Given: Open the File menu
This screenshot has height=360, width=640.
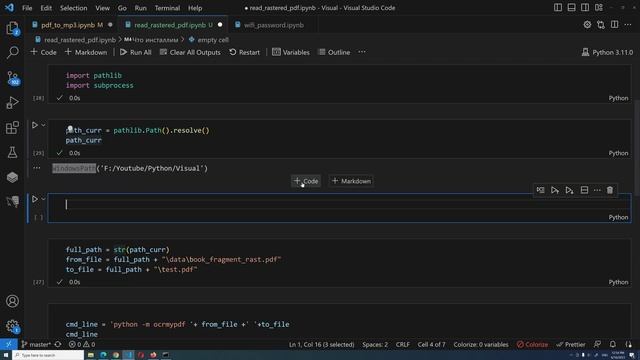Looking at the screenshot, I should (x=27, y=8).
